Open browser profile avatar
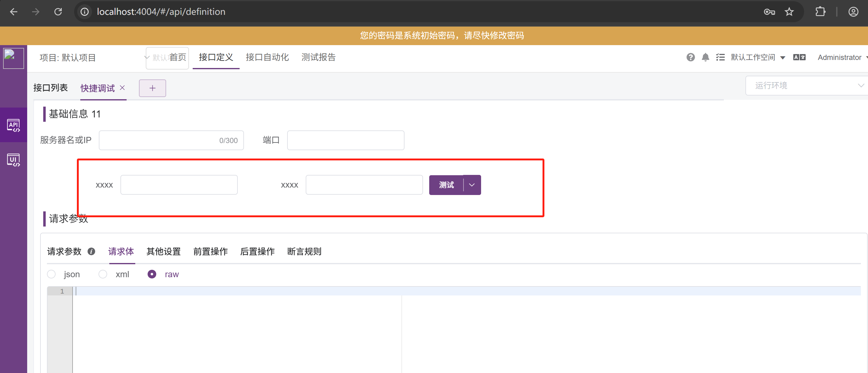 [853, 12]
